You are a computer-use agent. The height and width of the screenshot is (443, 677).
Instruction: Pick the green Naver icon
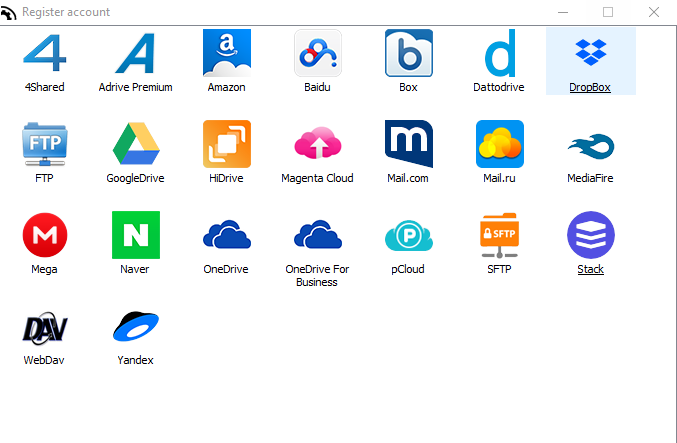coord(136,235)
